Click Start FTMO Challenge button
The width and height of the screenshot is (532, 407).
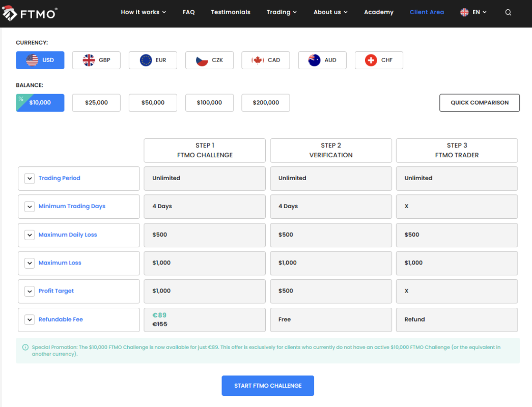point(268,386)
